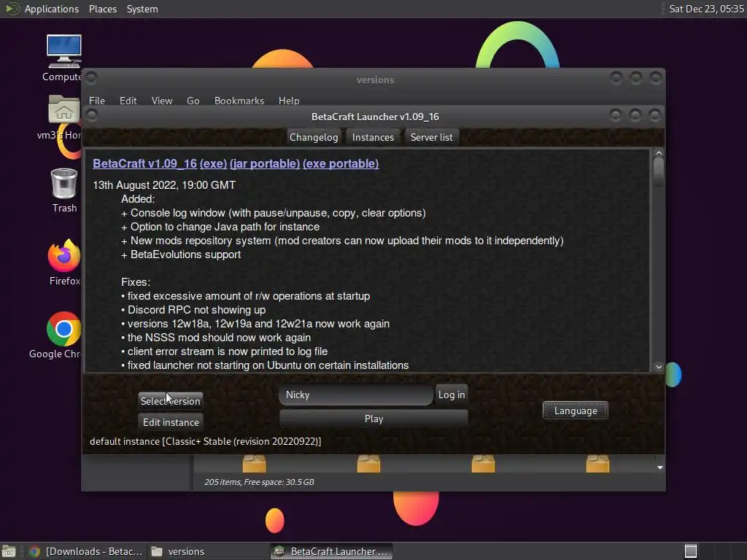Click first package file icon in versions window
This screenshot has height=560, width=747.
point(255,463)
